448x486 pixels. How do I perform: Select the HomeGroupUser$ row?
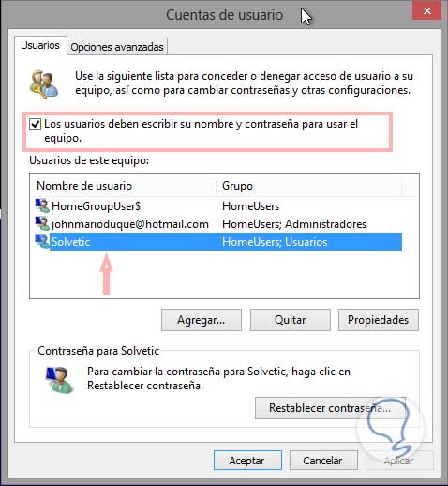[x=218, y=206]
